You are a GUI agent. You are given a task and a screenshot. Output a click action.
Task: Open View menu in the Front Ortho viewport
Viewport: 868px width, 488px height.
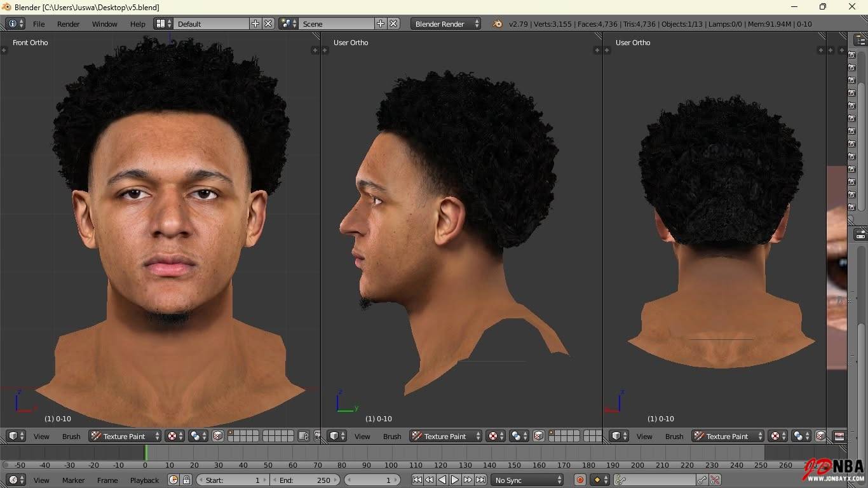pos(41,436)
